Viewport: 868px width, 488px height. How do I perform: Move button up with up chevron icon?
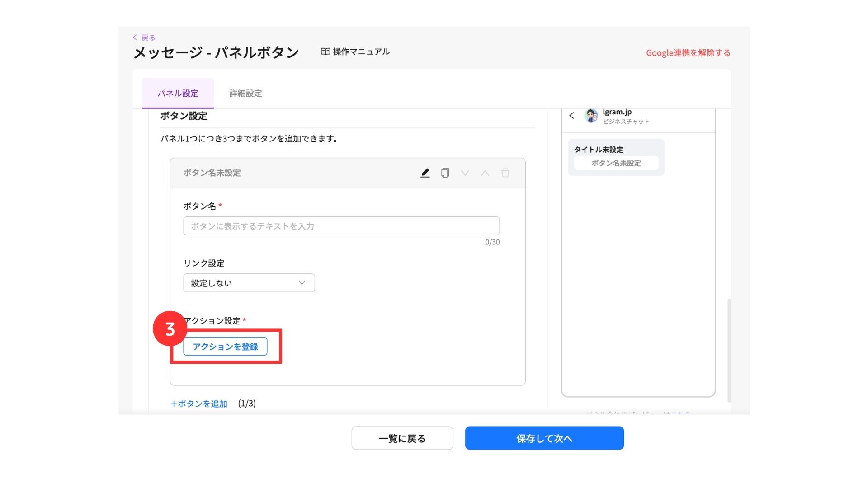pos(485,173)
